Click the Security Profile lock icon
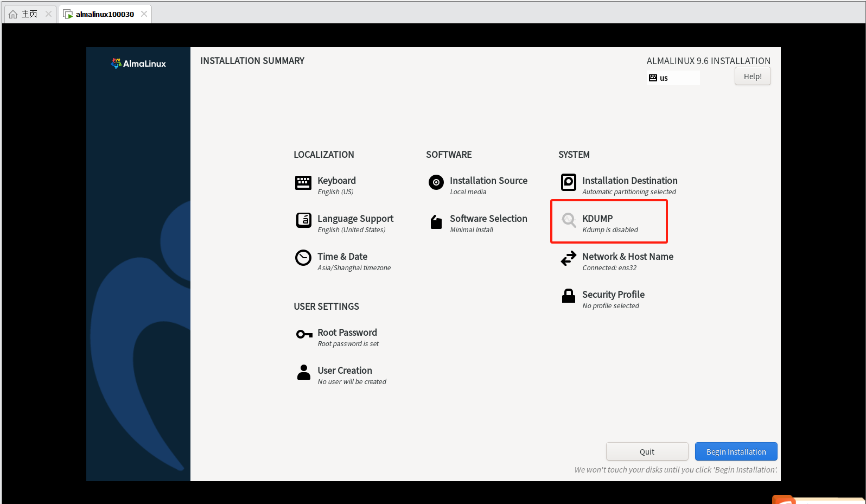This screenshot has width=866, height=504. click(568, 296)
